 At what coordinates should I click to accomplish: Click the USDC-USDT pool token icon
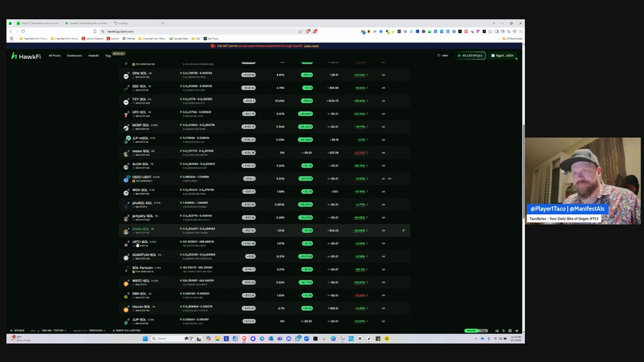tap(127, 178)
